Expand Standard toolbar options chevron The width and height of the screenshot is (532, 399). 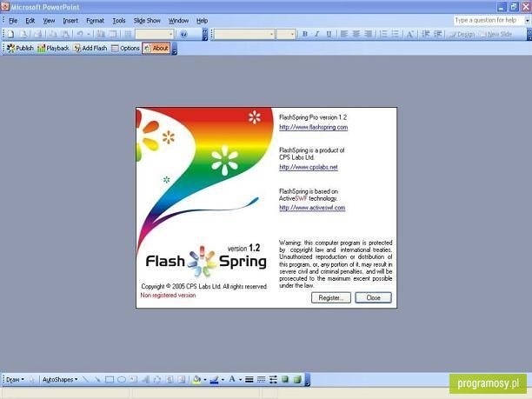tap(205, 34)
